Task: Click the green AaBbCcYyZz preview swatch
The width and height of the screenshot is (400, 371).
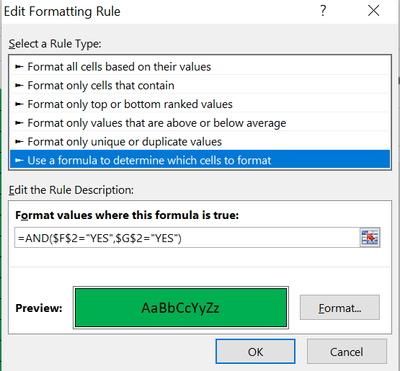Action: (x=181, y=307)
